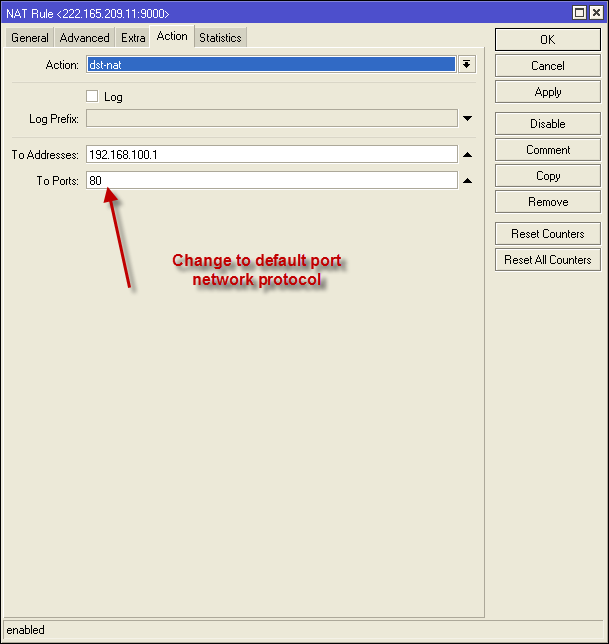This screenshot has width=609, height=644.
Task: Click the To Addresses input field
Action: tap(271, 155)
